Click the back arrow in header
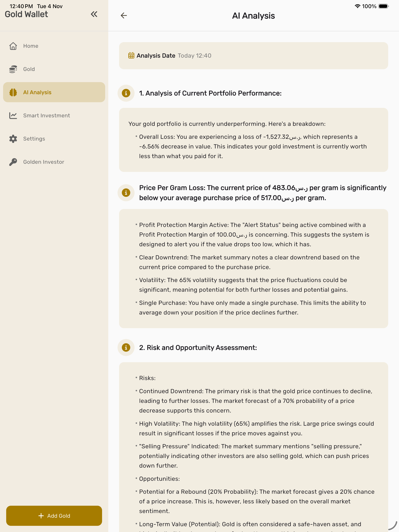This screenshot has height=532, width=399. tap(124, 16)
